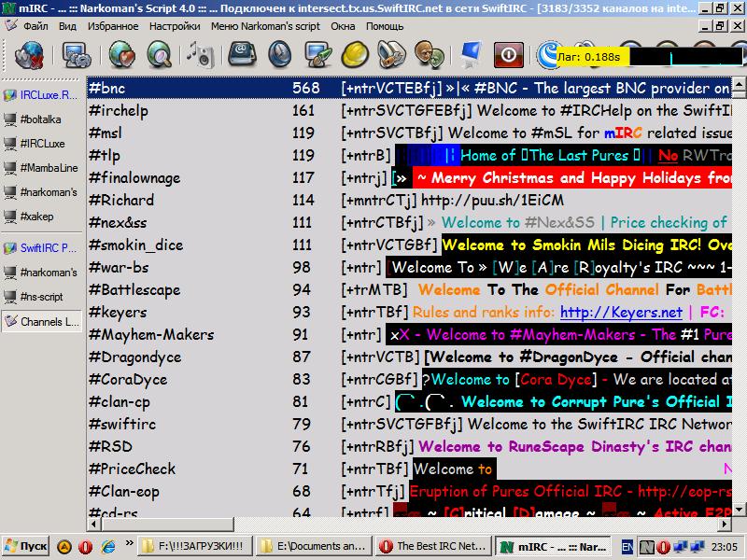This screenshot has height=560, width=747.
Task: Click the horizontal scrollbar left arrow
Action: 94,525
